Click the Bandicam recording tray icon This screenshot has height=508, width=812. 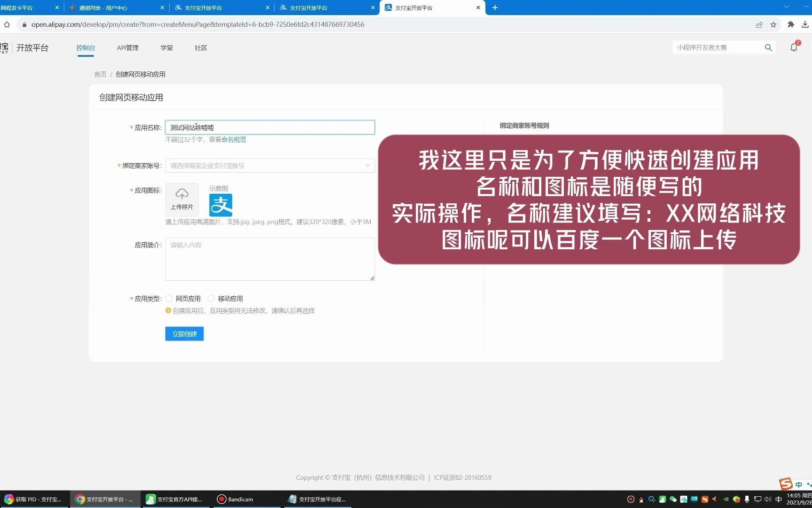tap(631, 499)
